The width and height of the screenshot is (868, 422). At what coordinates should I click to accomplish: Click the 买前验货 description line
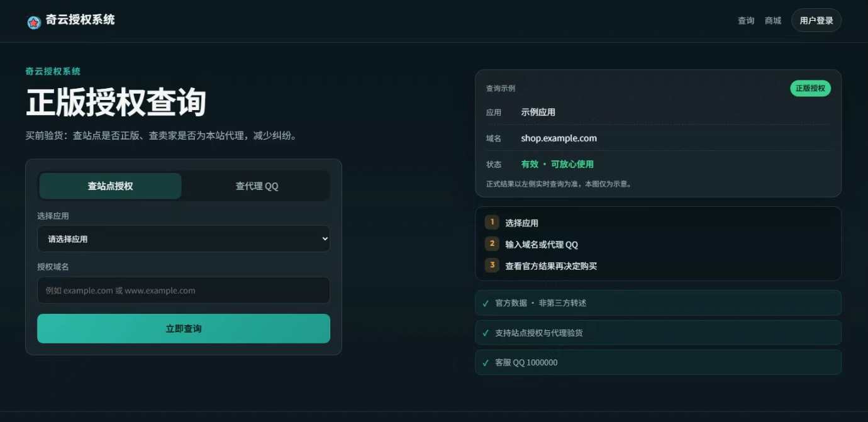point(161,135)
